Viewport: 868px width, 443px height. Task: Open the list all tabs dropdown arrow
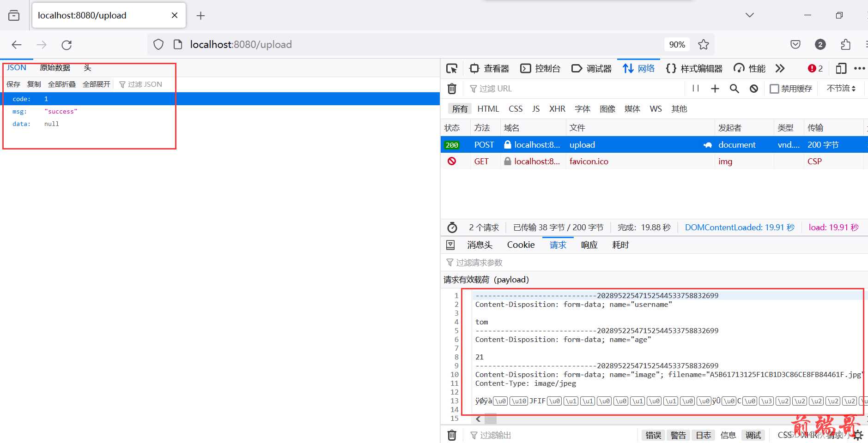tap(750, 15)
